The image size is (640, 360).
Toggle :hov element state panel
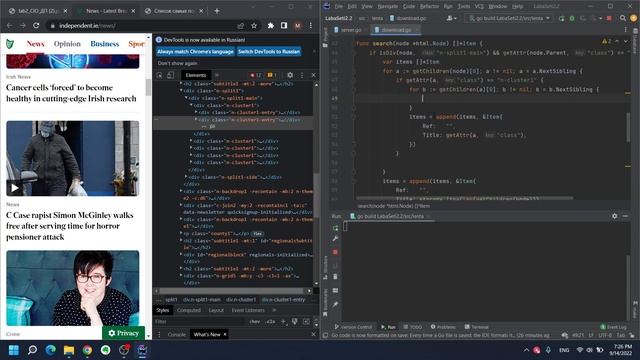254,322
